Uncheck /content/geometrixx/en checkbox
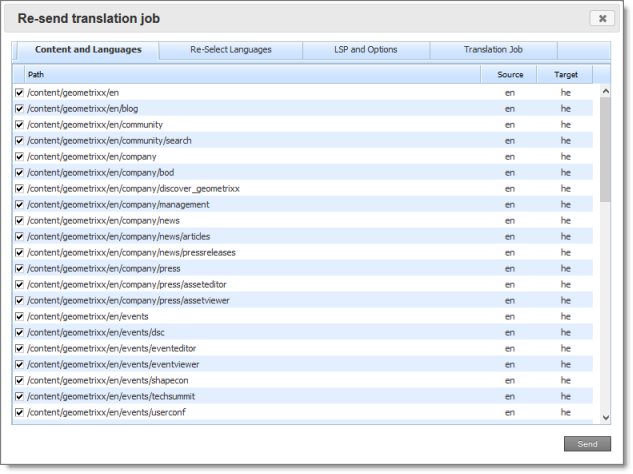The height and width of the screenshot is (474, 633). tap(19, 92)
